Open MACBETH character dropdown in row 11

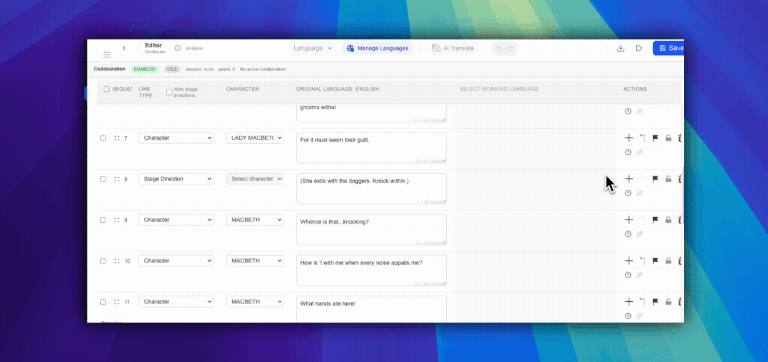click(x=255, y=302)
